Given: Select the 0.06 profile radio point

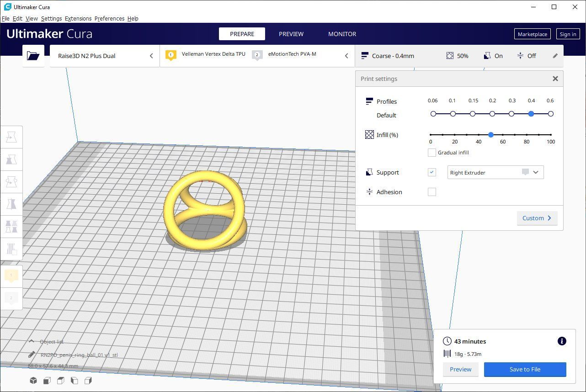Looking at the screenshot, I should 433,114.
